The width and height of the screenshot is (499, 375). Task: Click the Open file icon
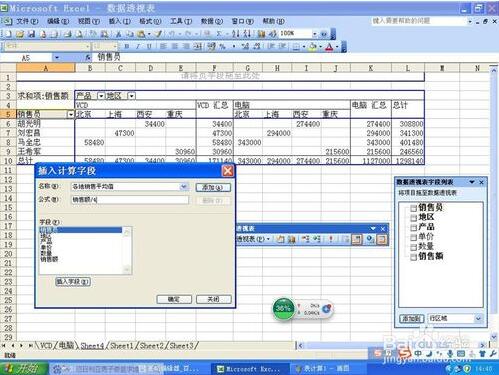point(20,34)
